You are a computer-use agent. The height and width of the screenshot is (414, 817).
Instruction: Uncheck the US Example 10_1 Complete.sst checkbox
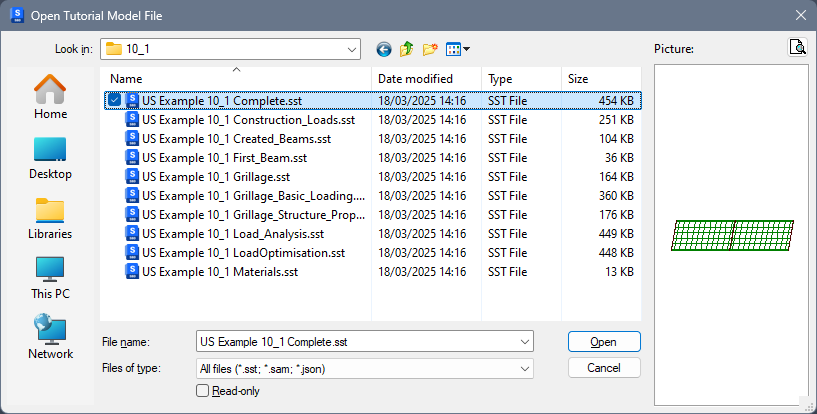[x=115, y=101]
